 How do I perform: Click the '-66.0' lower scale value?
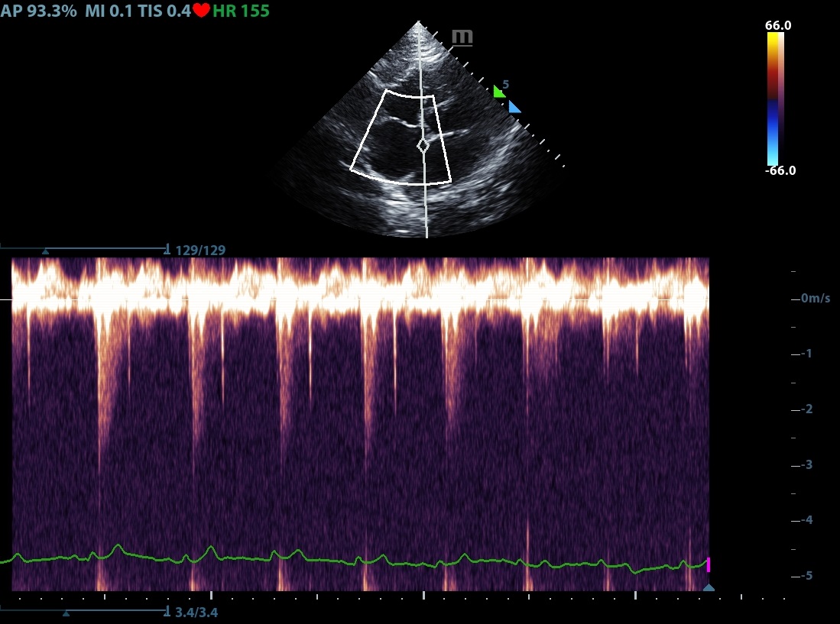click(780, 171)
